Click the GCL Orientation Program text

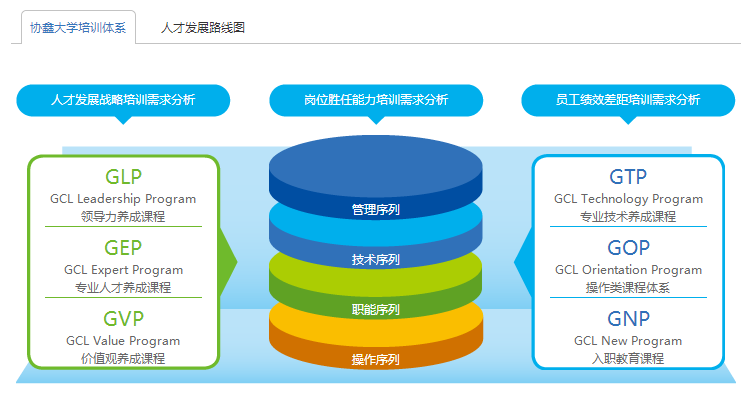coord(628,270)
